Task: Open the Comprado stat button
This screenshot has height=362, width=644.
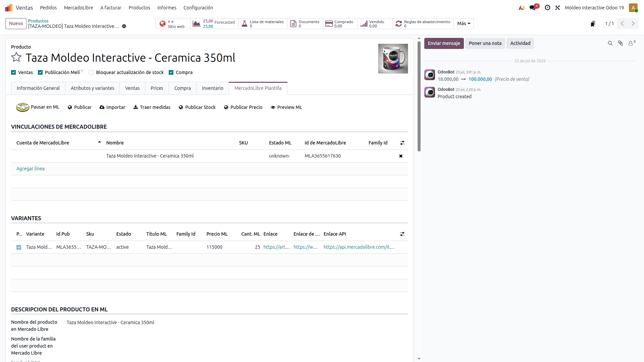Action: [340, 24]
